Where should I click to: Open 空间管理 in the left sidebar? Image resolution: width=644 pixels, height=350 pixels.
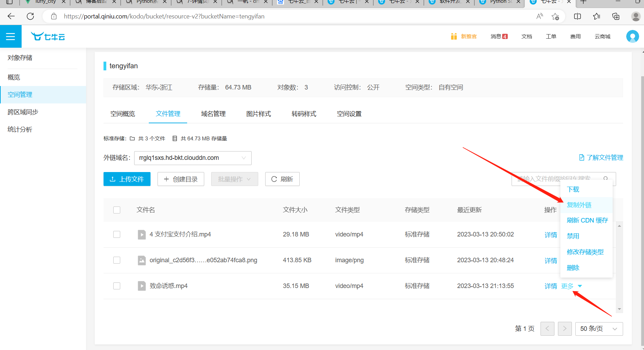(x=43, y=95)
